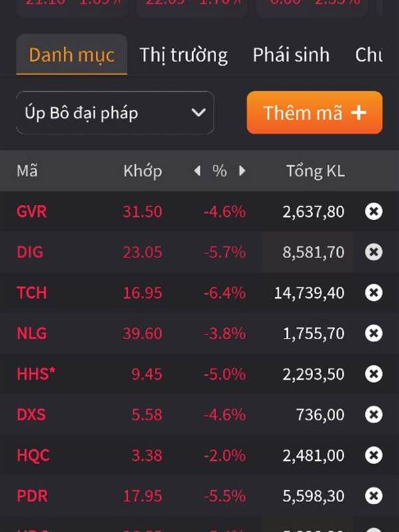Switch to the Thị trường tab
The width and height of the screenshot is (399, 532).
point(184,55)
